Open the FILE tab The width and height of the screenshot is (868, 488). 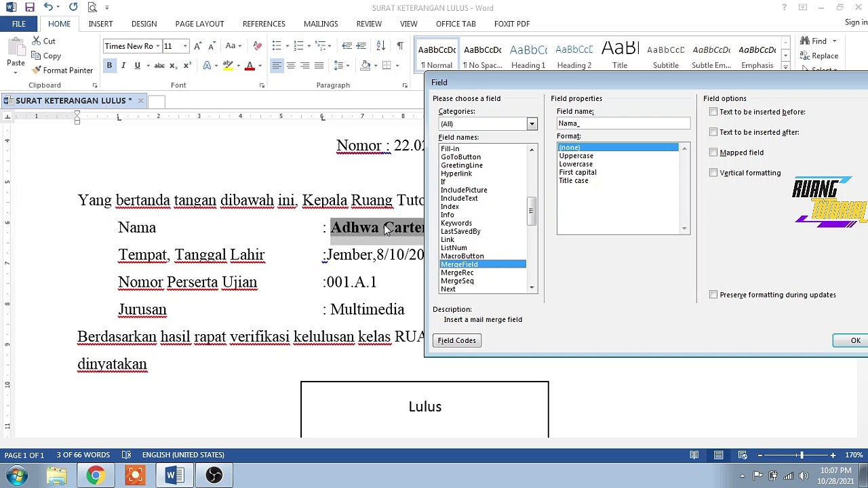(x=18, y=24)
